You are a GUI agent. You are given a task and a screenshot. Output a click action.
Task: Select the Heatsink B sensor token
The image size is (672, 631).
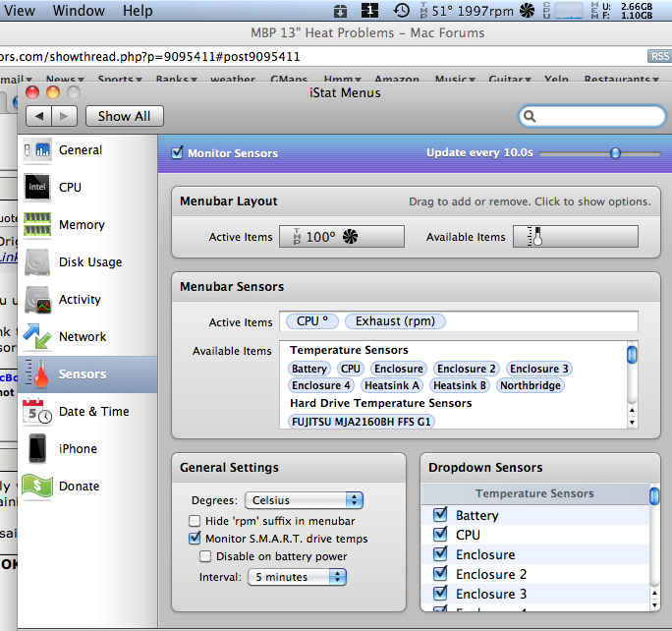[x=460, y=385]
